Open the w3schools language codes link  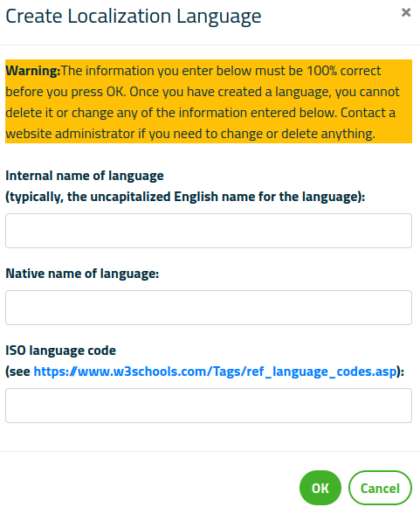coord(215,372)
